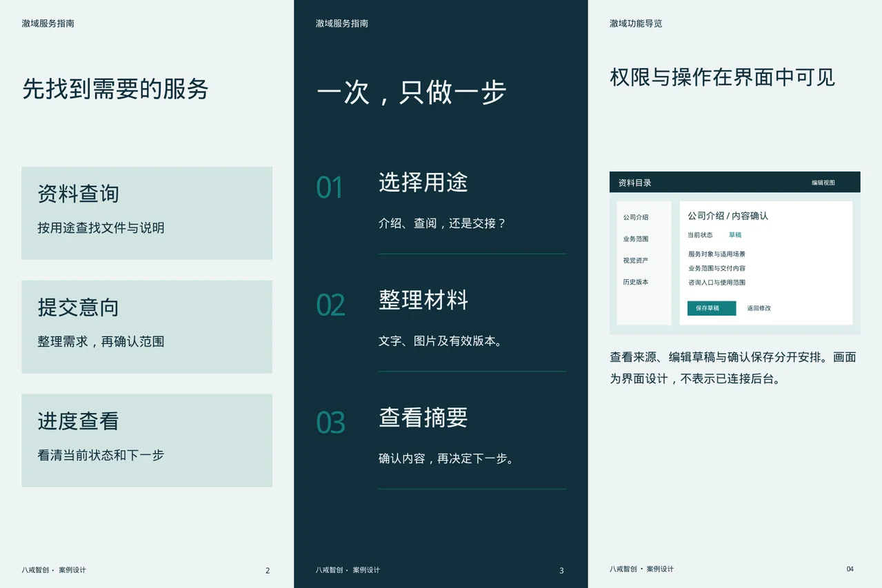Open the 资料查询 service card
The width and height of the screenshot is (882, 588).
(147, 213)
